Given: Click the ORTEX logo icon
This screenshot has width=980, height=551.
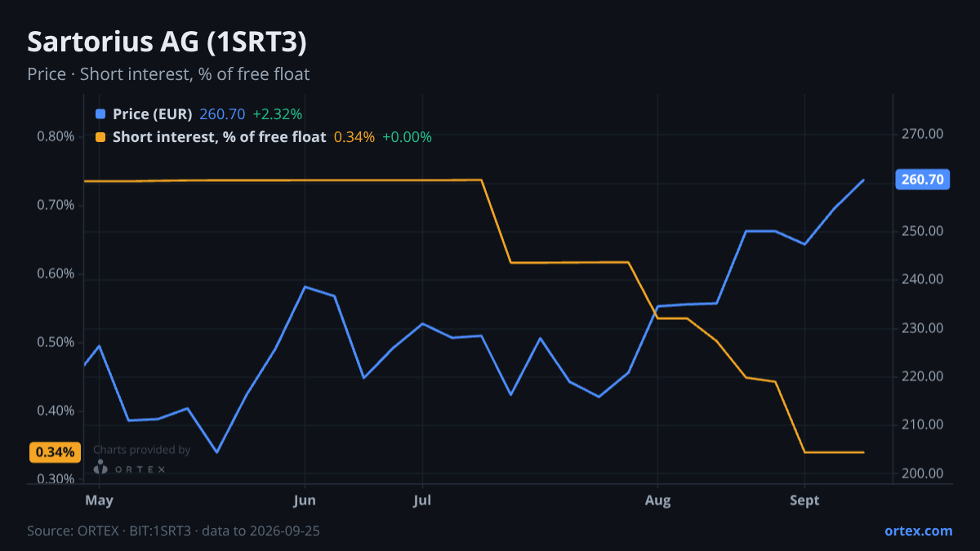Looking at the screenshot, I should (100, 467).
